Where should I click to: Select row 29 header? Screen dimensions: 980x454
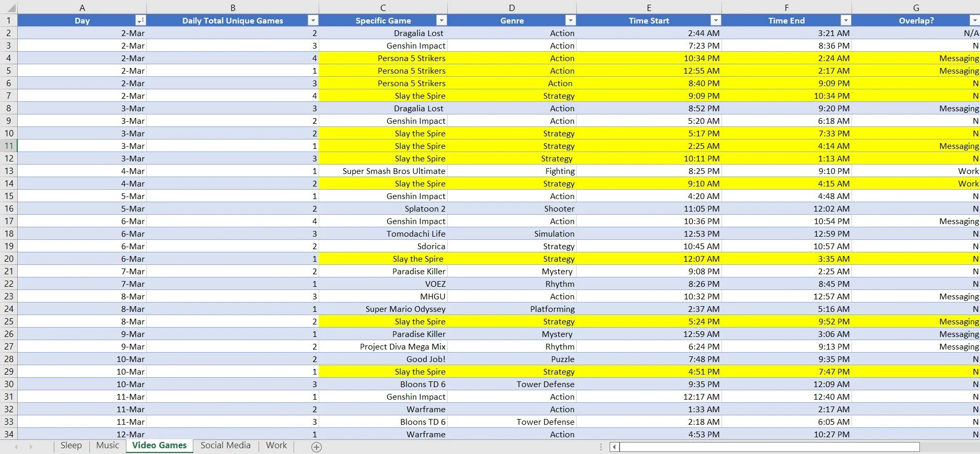tap(9, 371)
